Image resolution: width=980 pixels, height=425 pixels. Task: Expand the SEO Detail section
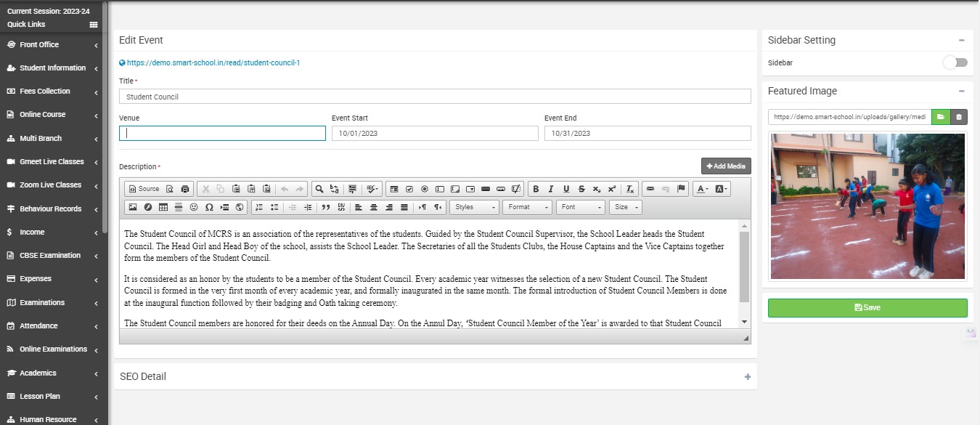tap(747, 376)
